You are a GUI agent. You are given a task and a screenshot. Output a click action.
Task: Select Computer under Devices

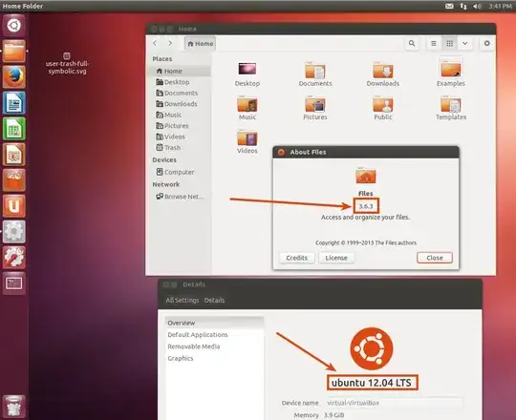(180, 172)
